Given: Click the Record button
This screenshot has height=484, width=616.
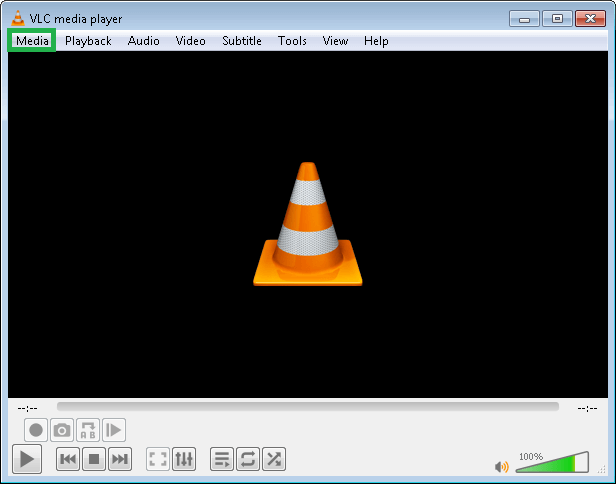Looking at the screenshot, I should point(36,430).
